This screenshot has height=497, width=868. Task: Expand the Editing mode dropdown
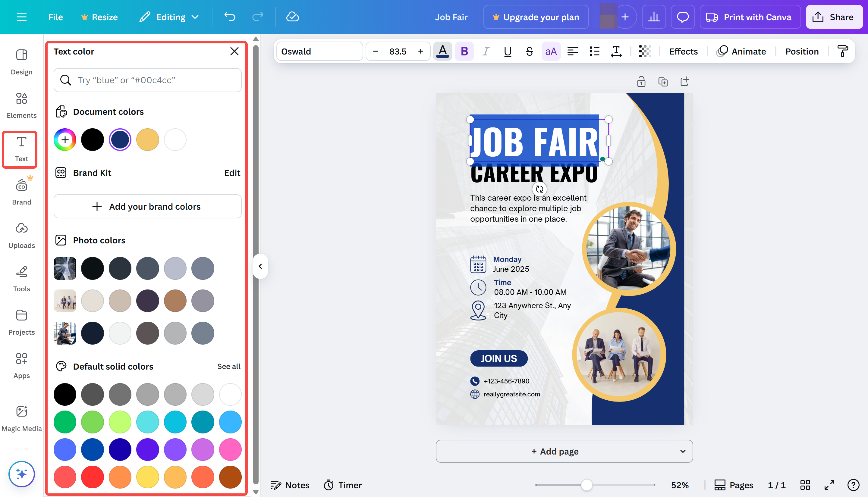coord(195,17)
